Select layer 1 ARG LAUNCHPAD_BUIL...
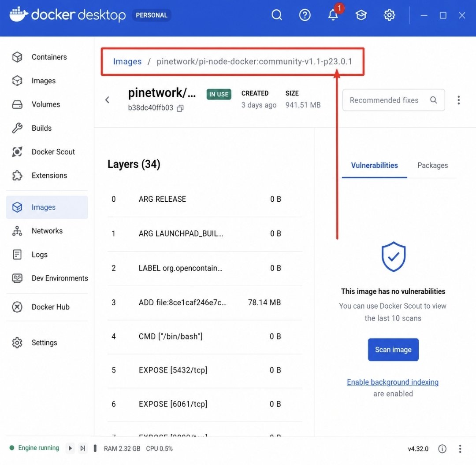This screenshot has height=465, width=476. pyautogui.click(x=205, y=234)
